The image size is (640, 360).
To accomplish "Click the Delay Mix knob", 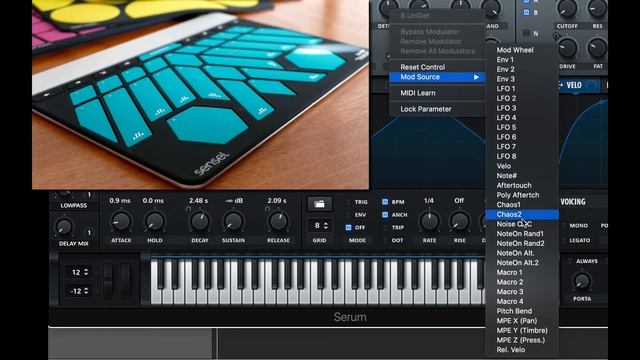I will tap(64, 227).
